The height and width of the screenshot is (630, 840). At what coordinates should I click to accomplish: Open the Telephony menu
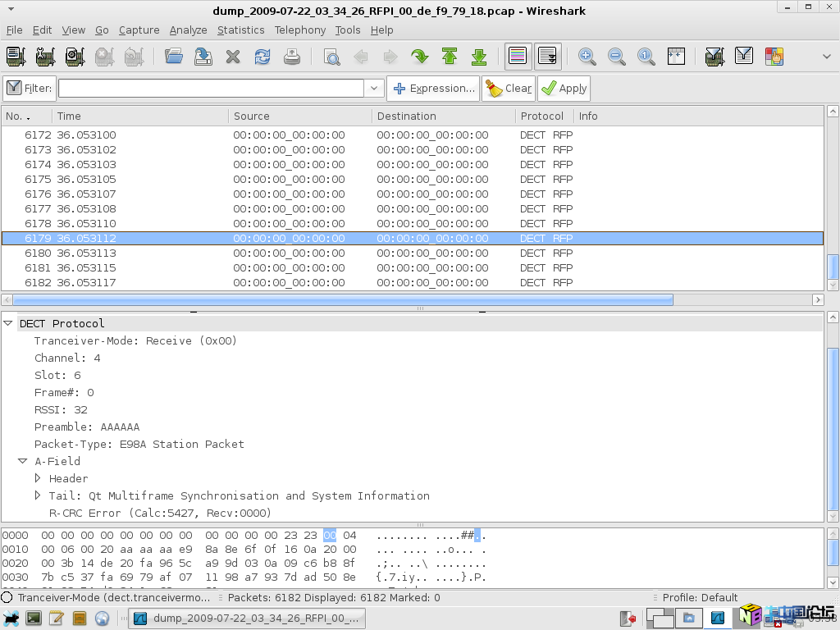click(299, 30)
